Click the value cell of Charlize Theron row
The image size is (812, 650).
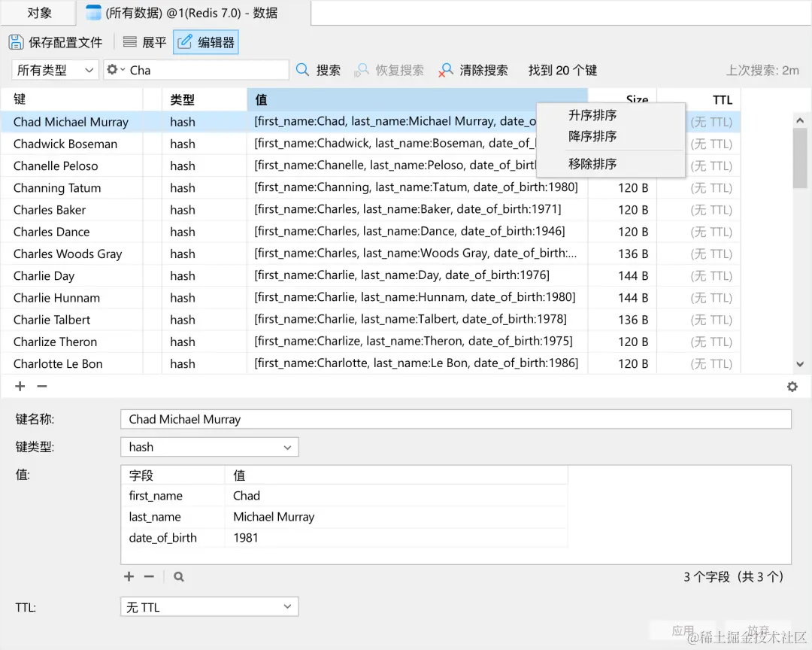pos(417,342)
